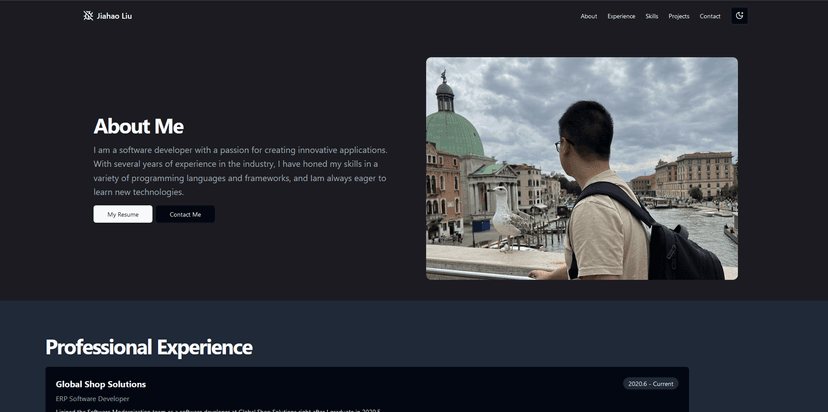
Task: Click the ERP Software Developer subtitle
Action: click(x=92, y=399)
